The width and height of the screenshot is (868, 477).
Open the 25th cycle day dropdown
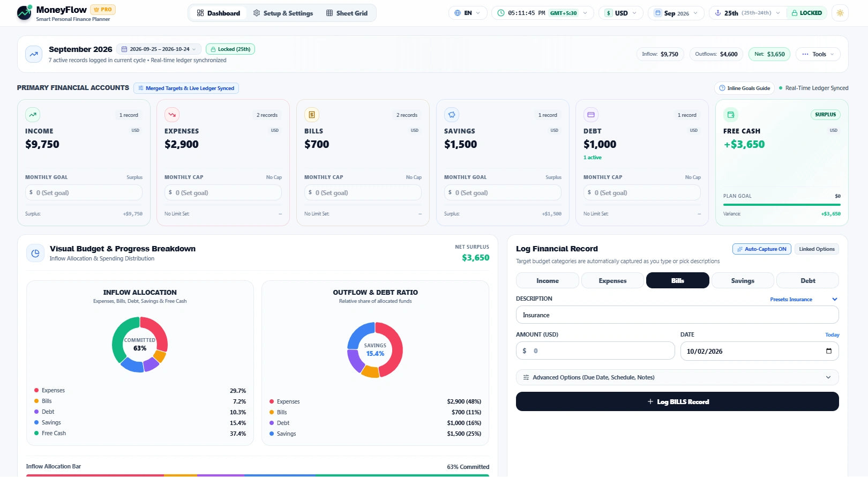click(748, 13)
